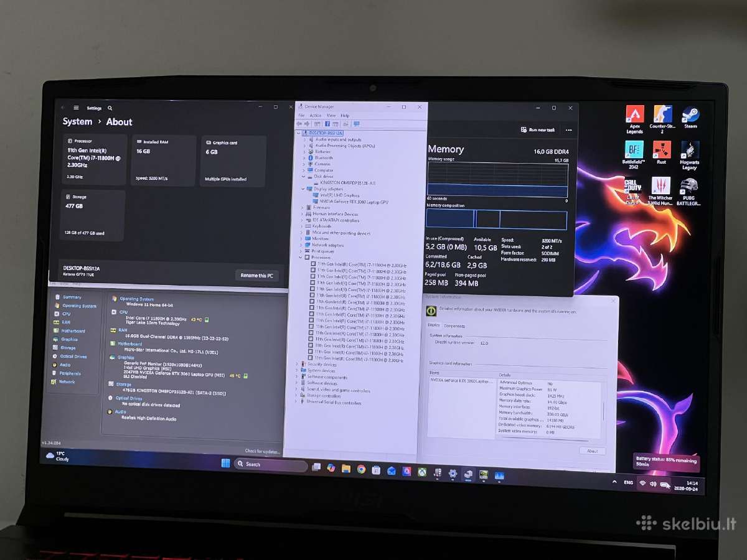
Task: Expand Network adapters in Device Manager
Action: click(302, 245)
